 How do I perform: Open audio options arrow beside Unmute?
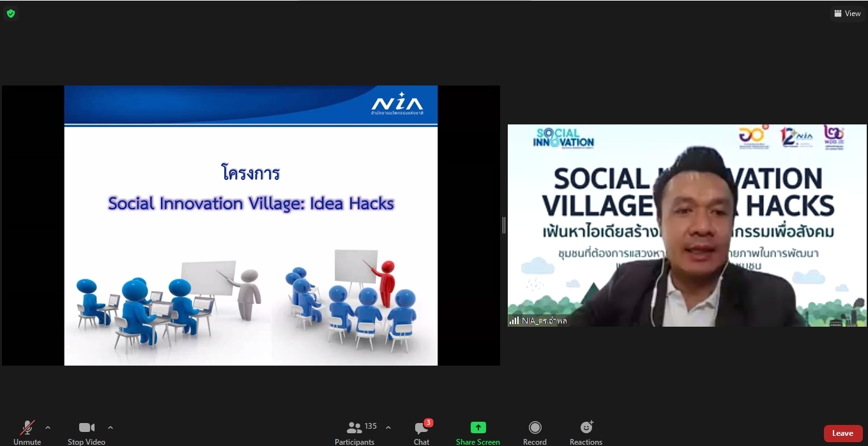(48, 427)
